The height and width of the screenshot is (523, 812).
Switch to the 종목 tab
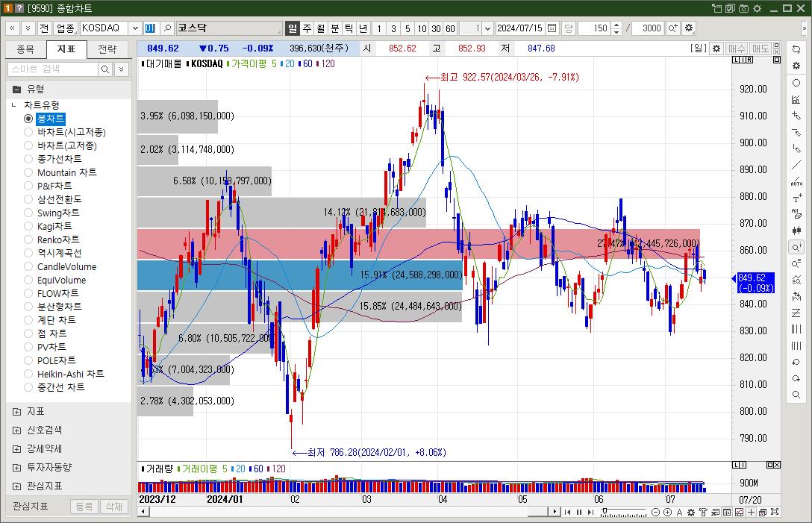tap(25, 49)
